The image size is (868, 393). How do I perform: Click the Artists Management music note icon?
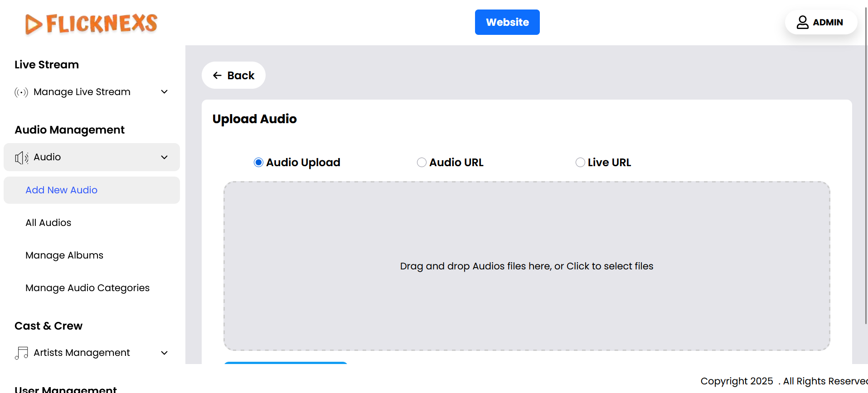pos(21,353)
